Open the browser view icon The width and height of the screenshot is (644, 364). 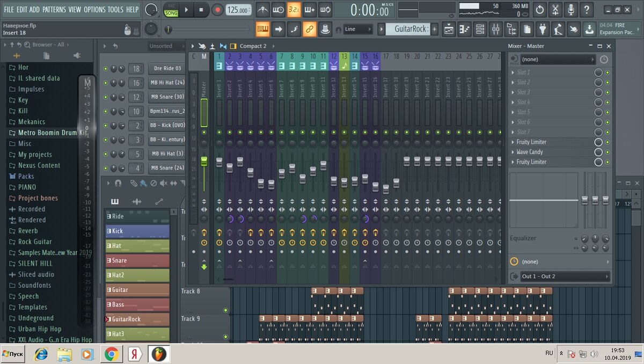tap(512, 29)
